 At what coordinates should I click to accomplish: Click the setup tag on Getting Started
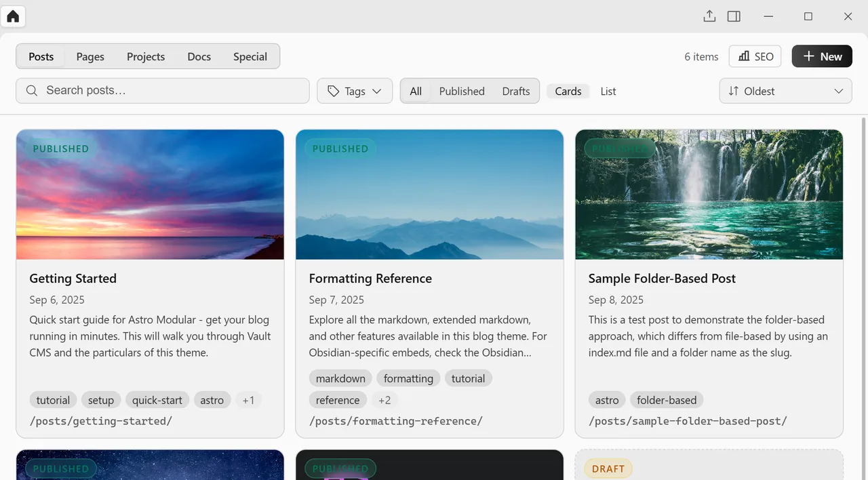pyautogui.click(x=101, y=400)
